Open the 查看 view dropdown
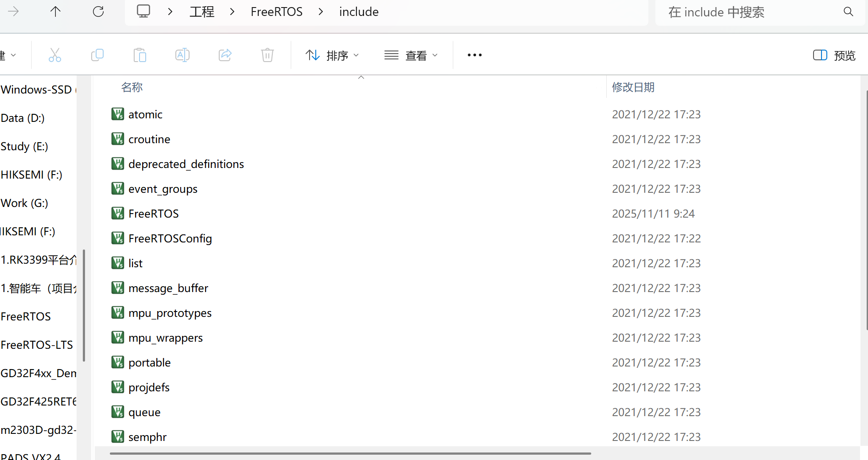Image resolution: width=868 pixels, height=460 pixels. pos(411,55)
